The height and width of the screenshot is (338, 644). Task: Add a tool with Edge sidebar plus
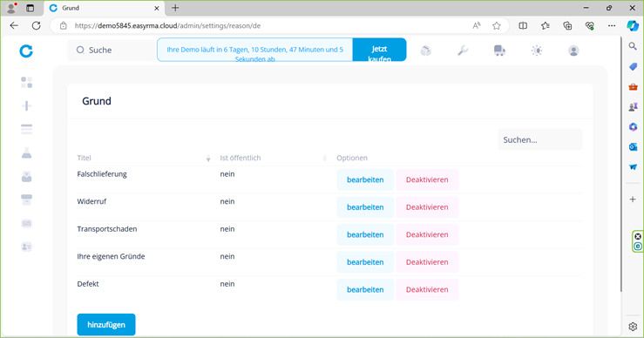[633, 199]
